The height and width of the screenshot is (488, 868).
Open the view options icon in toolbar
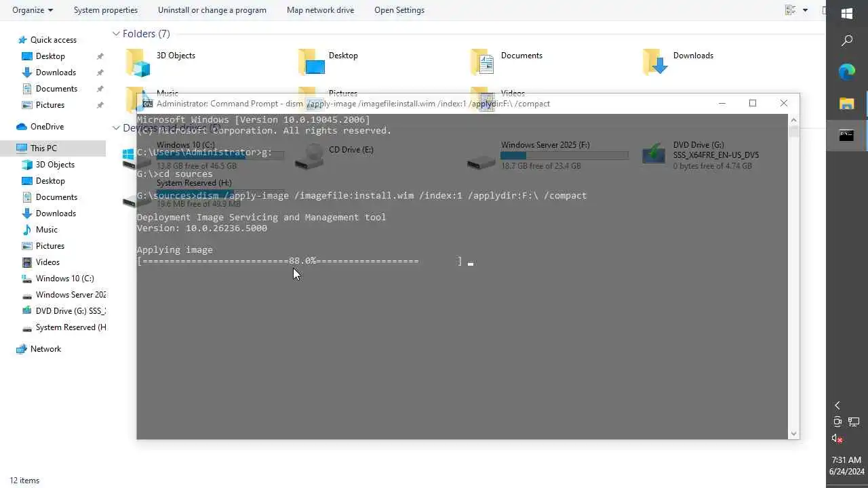[x=790, y=10]
